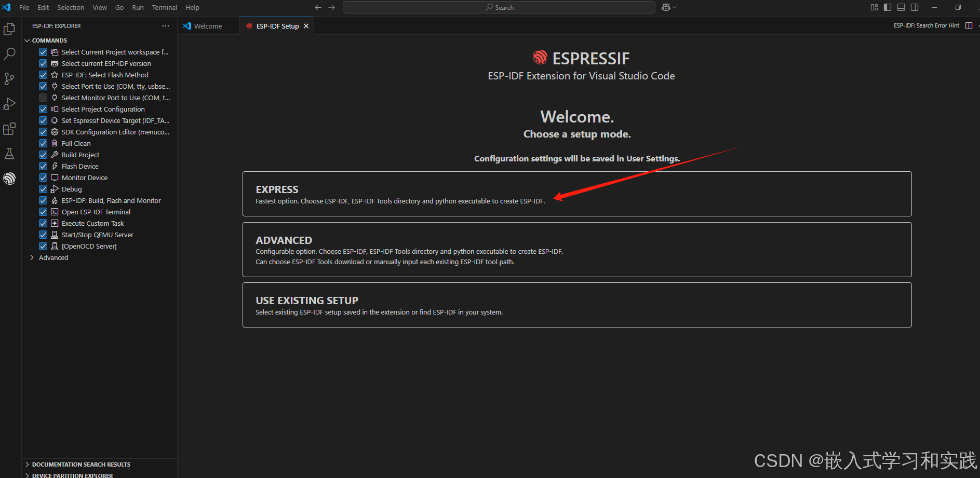
Task: Choose EXPRESS setup mode
Action: [577, 194]
